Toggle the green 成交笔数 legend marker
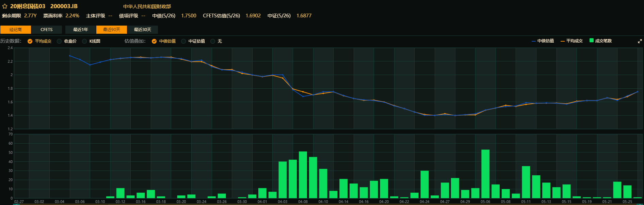Viewport: 644px width, 205px height. pyautogui.click(x=592, y=41)
